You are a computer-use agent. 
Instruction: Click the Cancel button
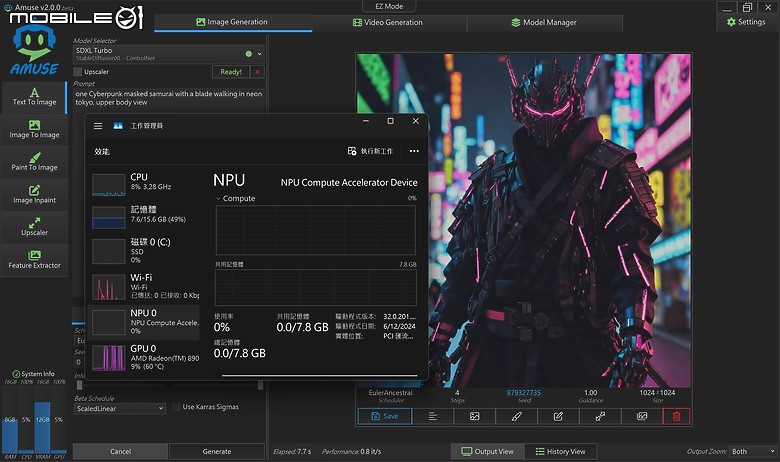point(120,452)
